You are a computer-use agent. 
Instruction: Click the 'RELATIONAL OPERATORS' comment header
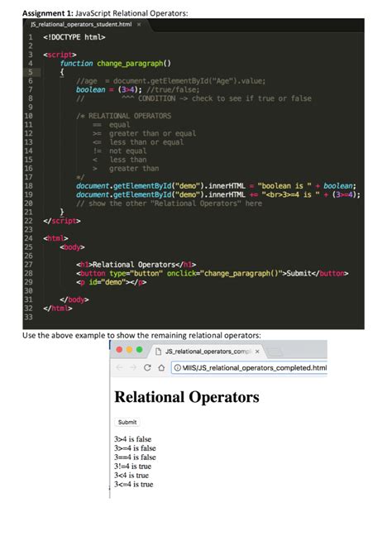[130, 116]
